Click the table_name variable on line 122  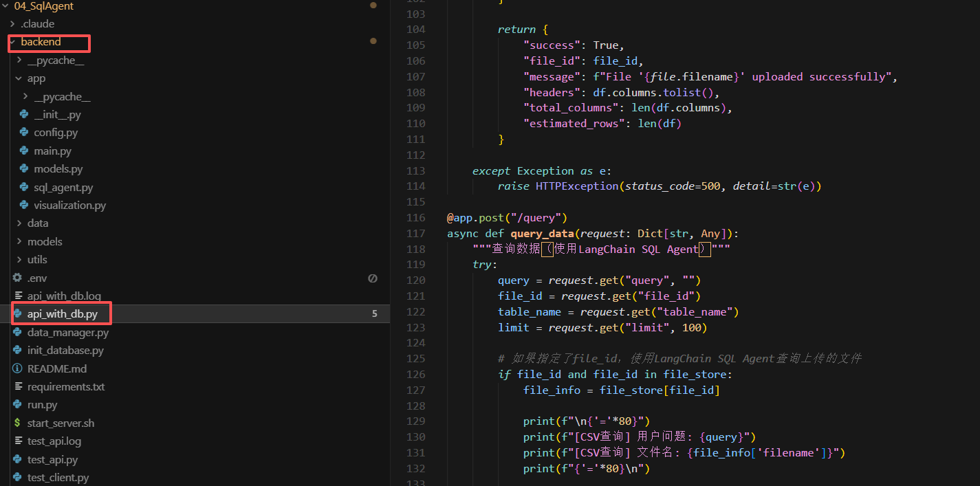click(530, 312)
